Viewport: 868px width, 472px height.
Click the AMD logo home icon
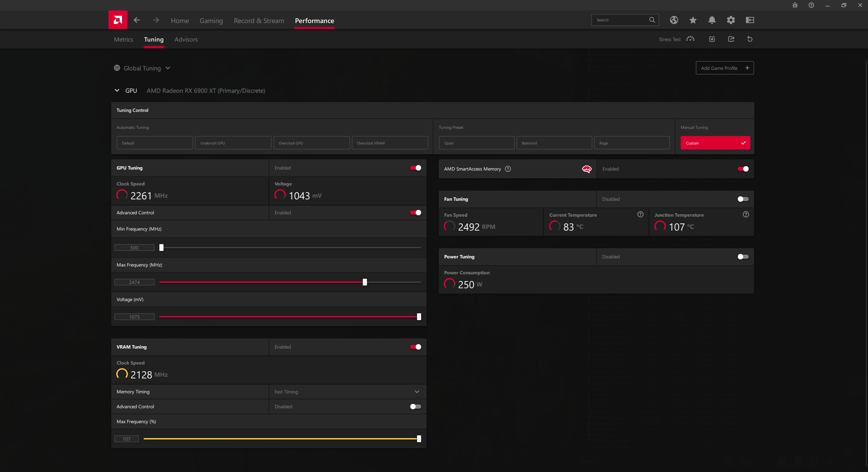(118, 20)
